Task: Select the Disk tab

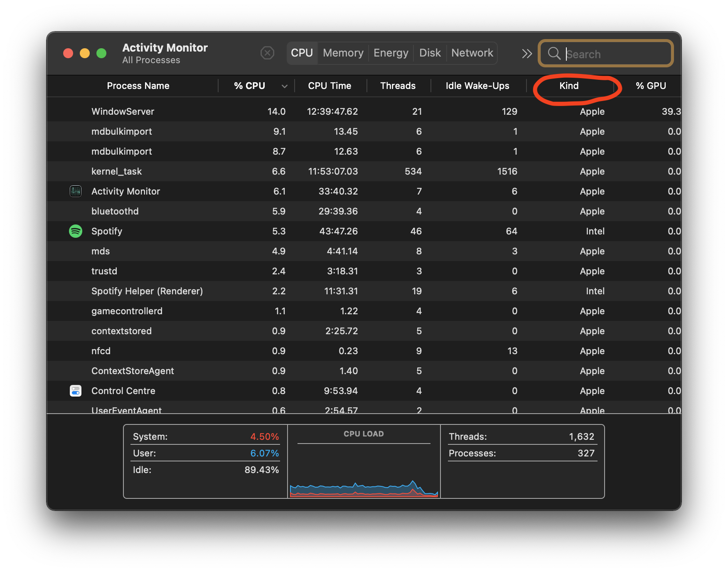Action: pyautogui.click(x=430, y=53)
